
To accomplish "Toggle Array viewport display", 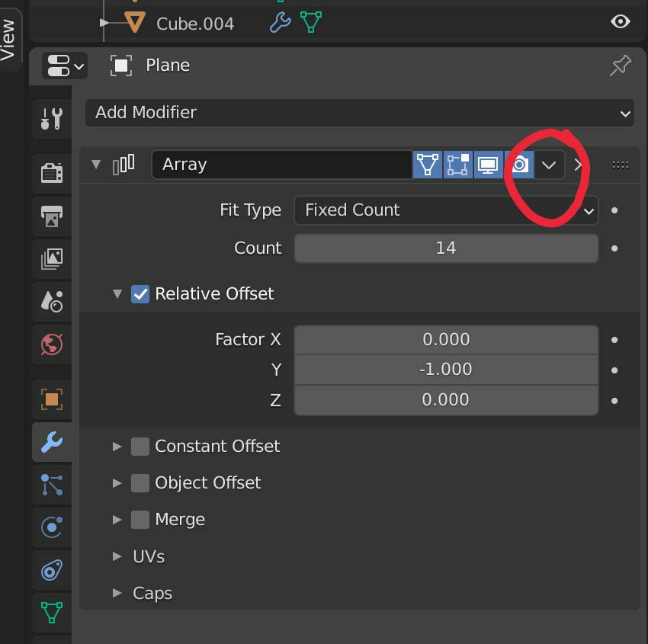I will click(488, 165).
